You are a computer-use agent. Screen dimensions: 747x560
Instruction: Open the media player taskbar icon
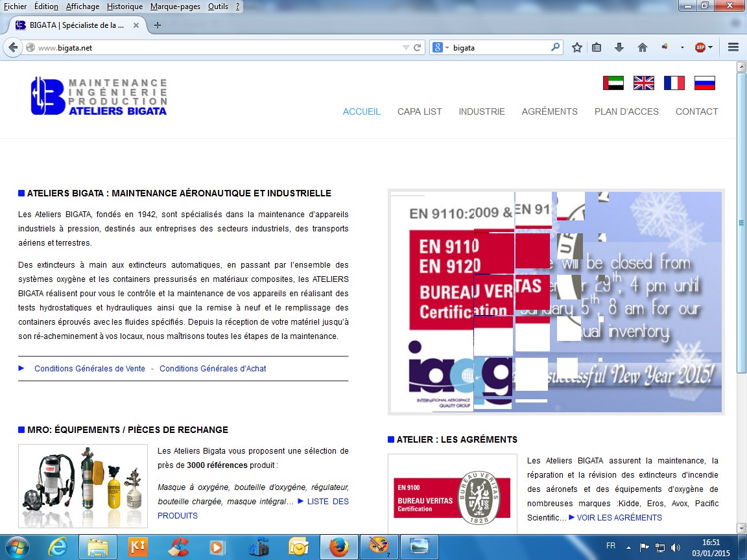click(217, 547)
